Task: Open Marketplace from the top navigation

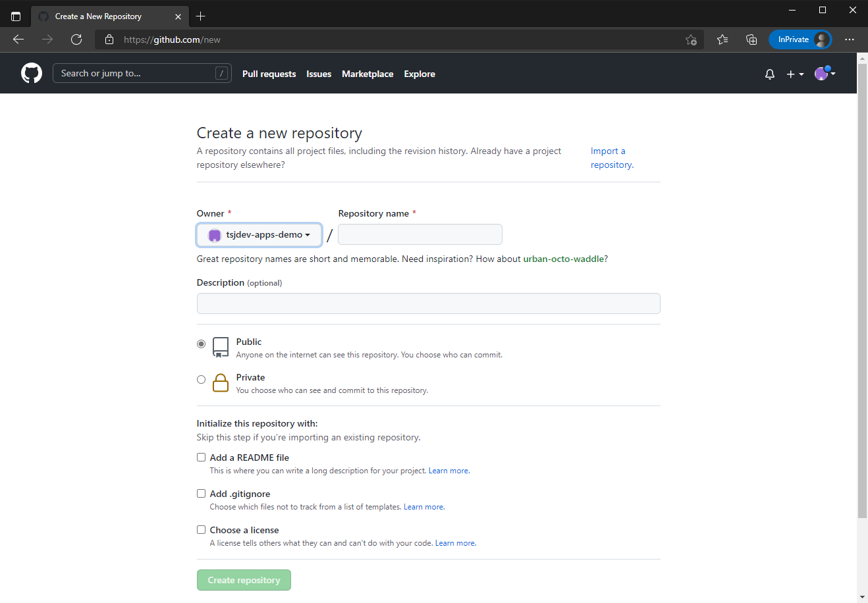Action: point(367,74)
